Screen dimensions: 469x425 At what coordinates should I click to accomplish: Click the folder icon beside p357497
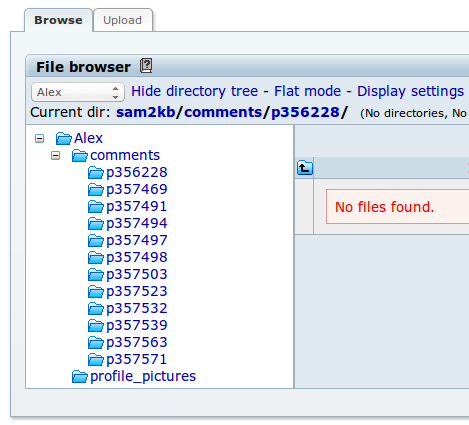coord(96,240)
